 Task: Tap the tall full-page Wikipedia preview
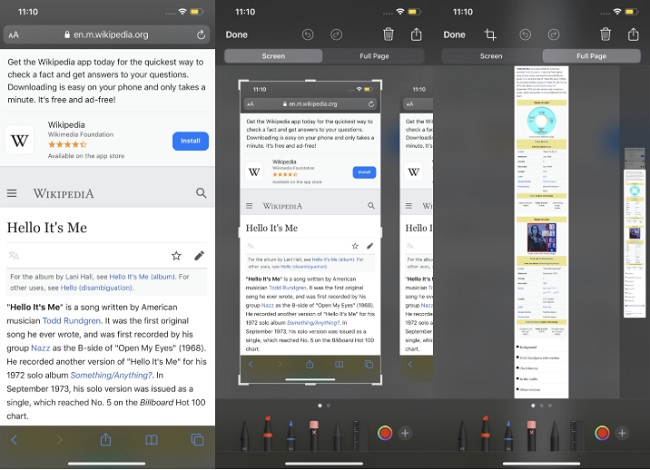541,232
